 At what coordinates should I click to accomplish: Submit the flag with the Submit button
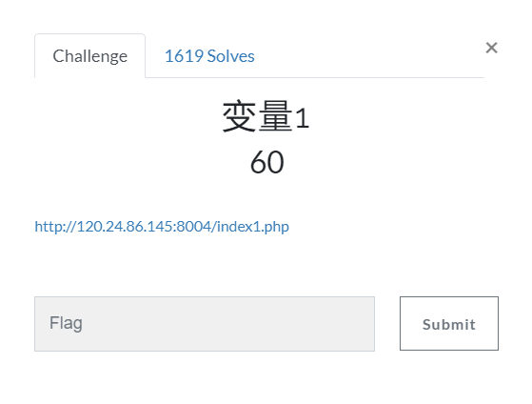click(449, 323)
